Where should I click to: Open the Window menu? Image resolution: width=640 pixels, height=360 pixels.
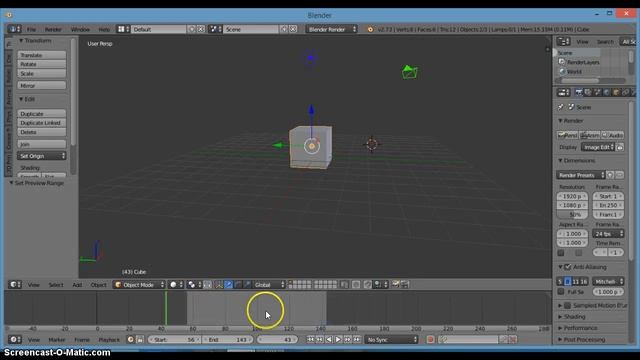click(80, 29)
